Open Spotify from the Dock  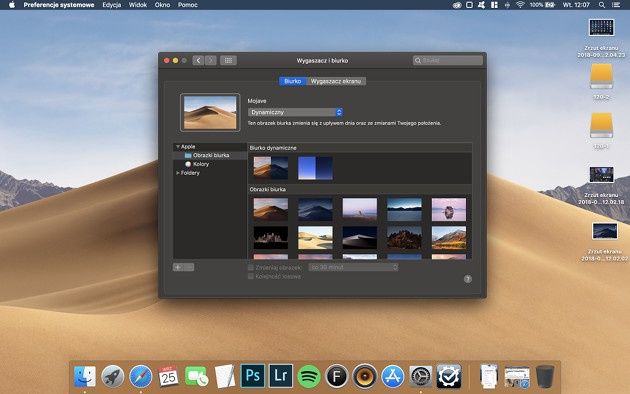(x=309, y=376)
